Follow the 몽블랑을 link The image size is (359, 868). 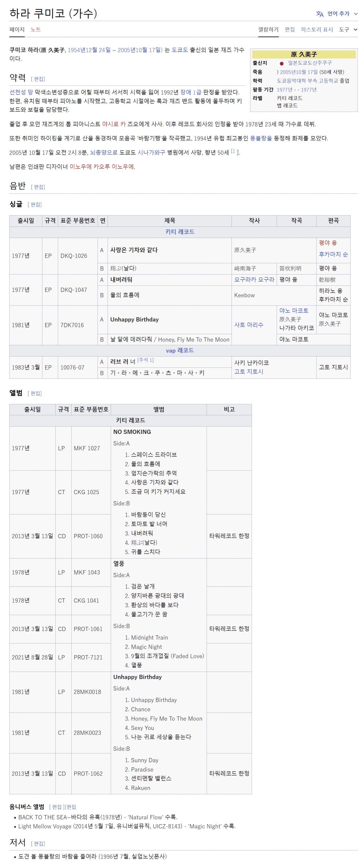261,138
